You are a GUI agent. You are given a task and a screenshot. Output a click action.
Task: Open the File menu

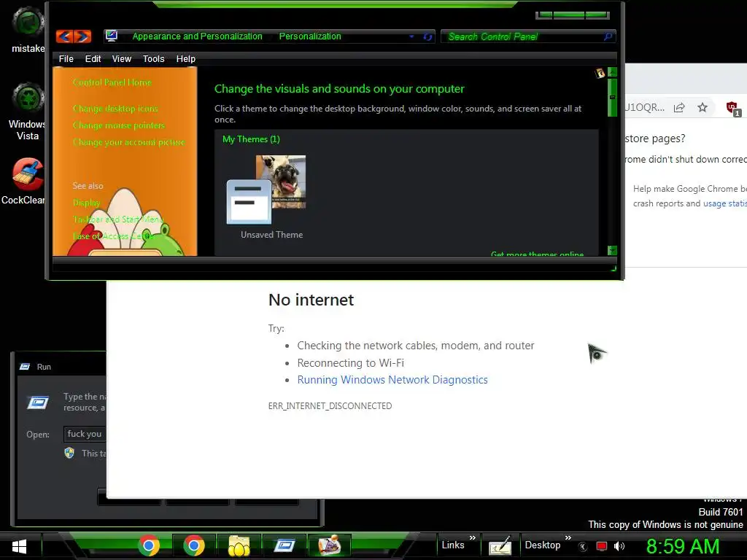coord(66,59)
